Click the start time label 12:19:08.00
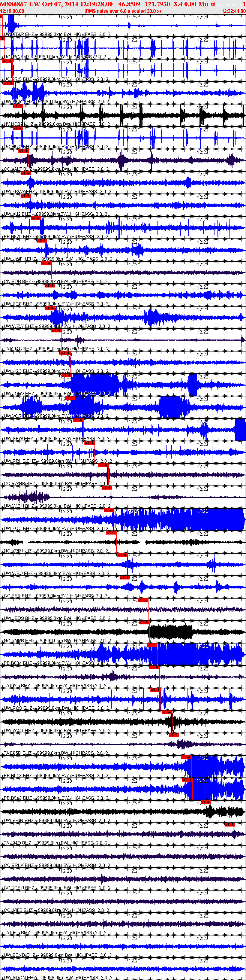Viewport: 246px width, 980px height. pyautogui.click(x=12, y=11)
